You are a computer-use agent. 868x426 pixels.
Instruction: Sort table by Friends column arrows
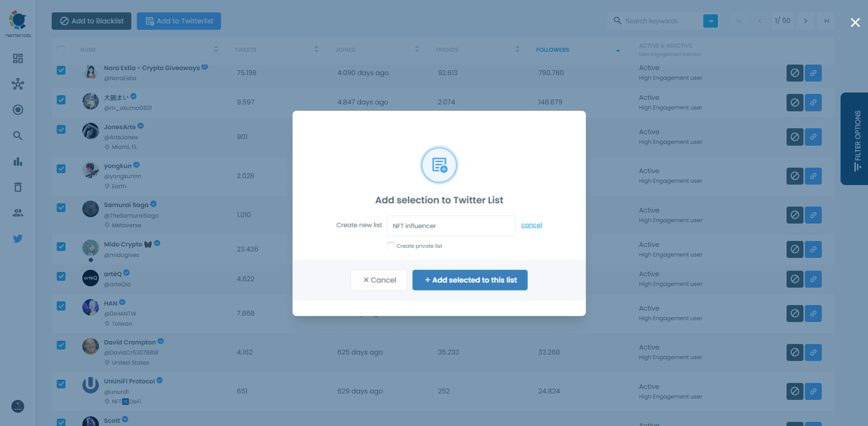click(x=518, y=49)
